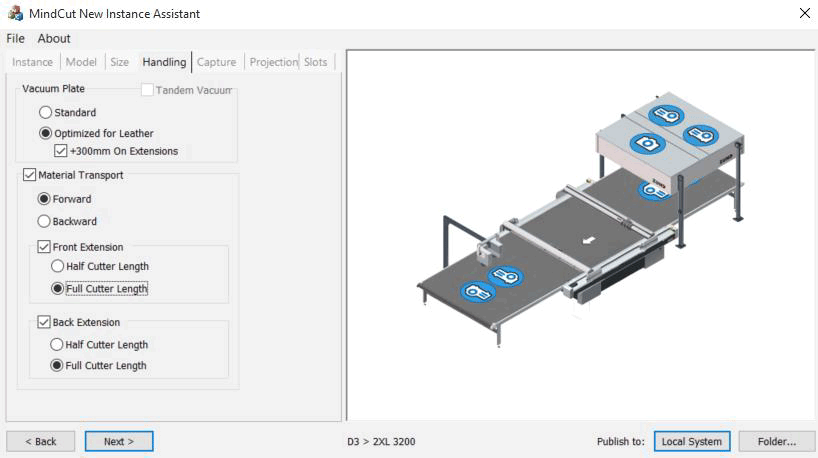
Task: Close the MindCut assistant window
Action: 804,13
